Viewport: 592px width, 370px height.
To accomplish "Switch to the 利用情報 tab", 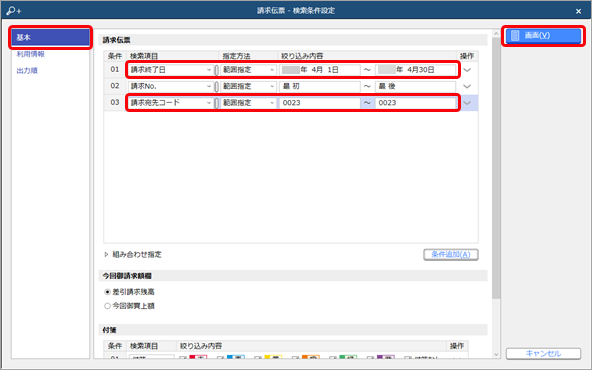I will coord(31,54).
